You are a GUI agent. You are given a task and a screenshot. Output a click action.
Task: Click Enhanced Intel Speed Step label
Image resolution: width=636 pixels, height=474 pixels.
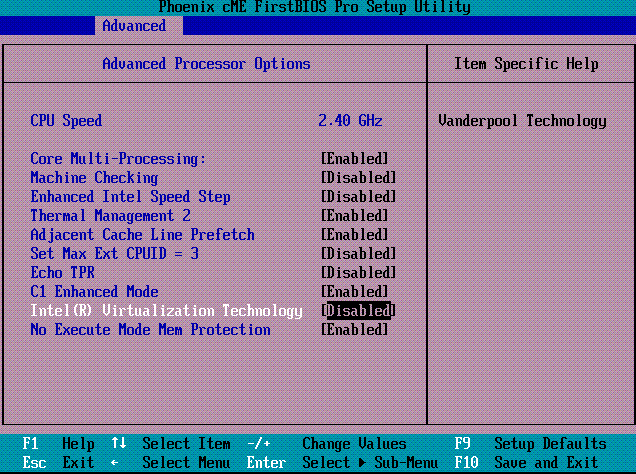[x=130, y=197]
